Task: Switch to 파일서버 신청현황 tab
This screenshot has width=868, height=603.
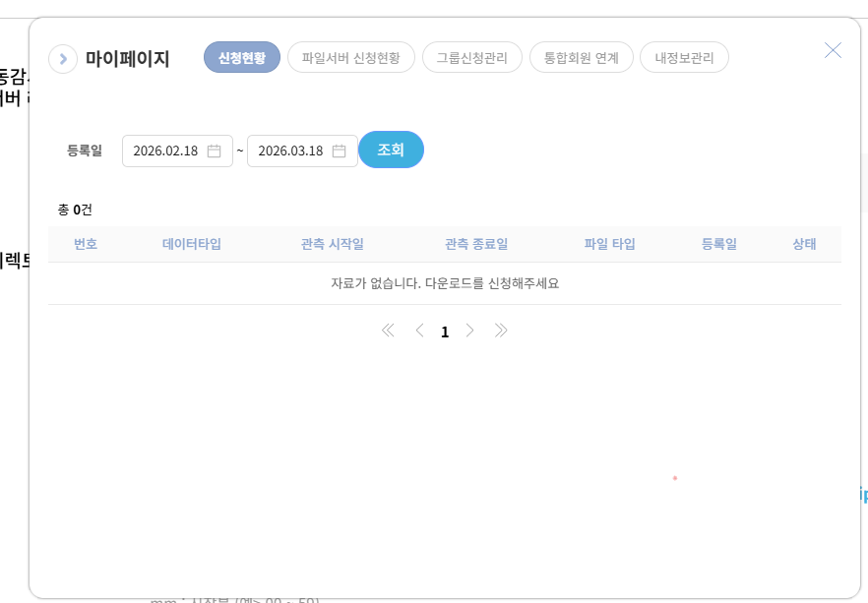Action: tap(350, 58)
